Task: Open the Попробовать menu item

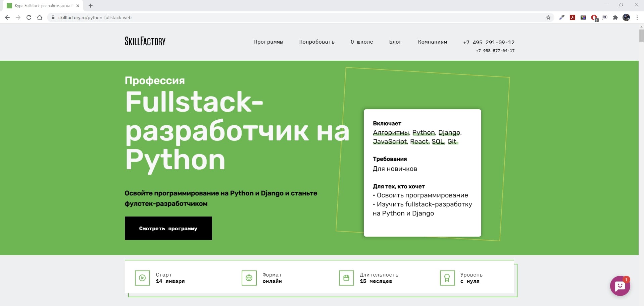Action: 317,42
